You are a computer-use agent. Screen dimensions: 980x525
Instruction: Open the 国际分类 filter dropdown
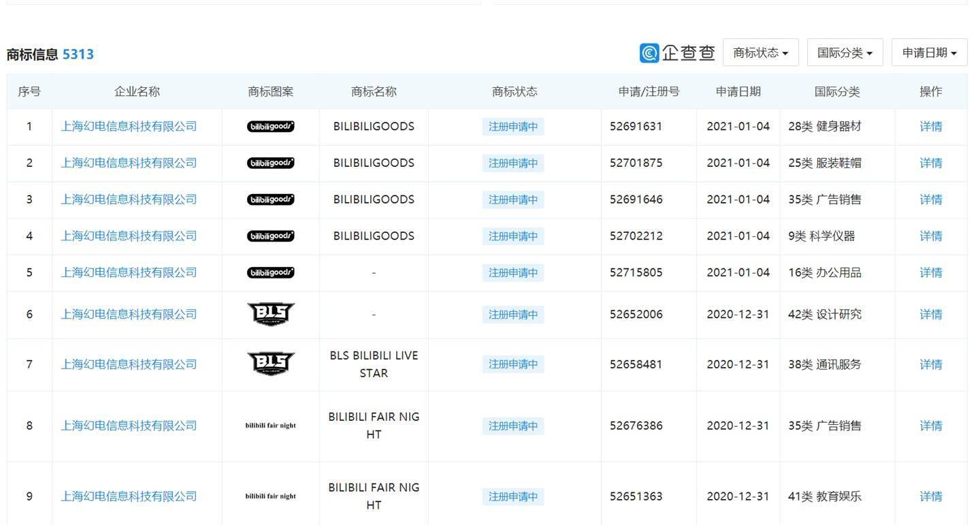pyautogui.click(x=845, y=52)
